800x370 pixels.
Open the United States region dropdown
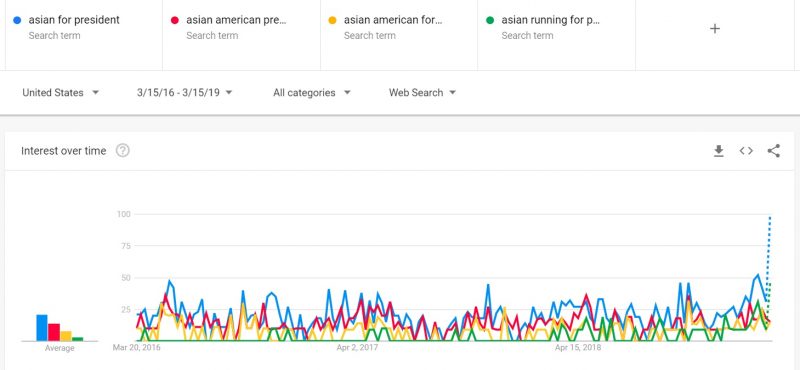(61, 92)
